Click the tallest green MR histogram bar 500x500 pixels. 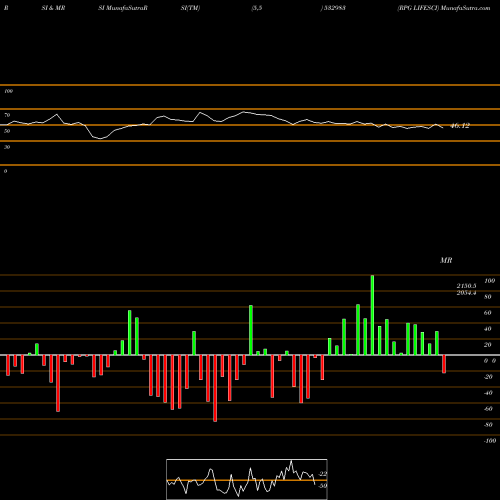click(x=372, y=315)
